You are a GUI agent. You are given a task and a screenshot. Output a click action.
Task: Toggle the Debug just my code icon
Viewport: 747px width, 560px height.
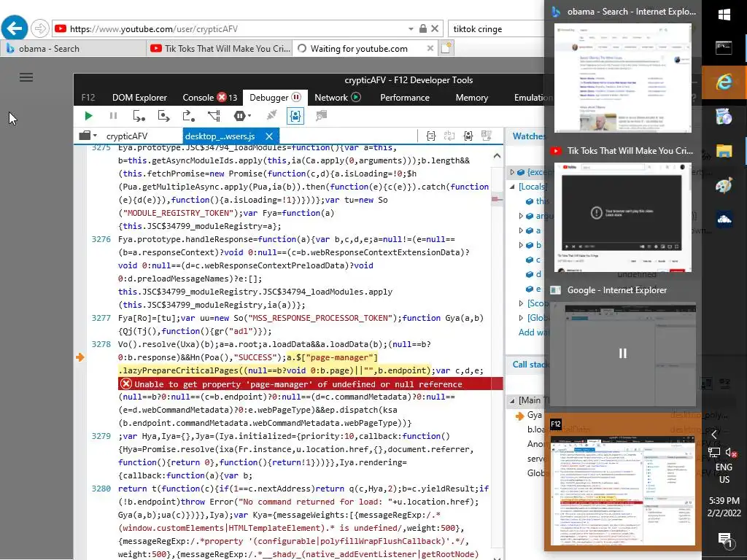(295, 116)
